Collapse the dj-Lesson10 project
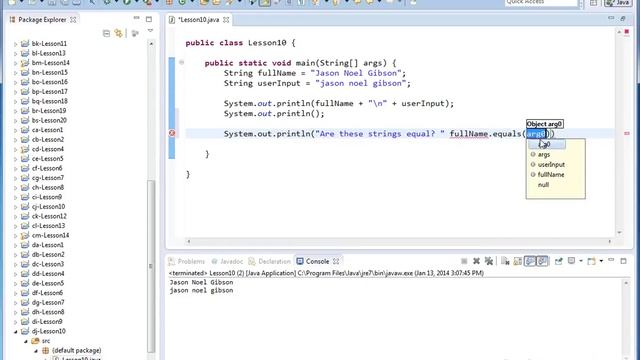Viewport: 640px width, 360px height. [x=16, y=331]
